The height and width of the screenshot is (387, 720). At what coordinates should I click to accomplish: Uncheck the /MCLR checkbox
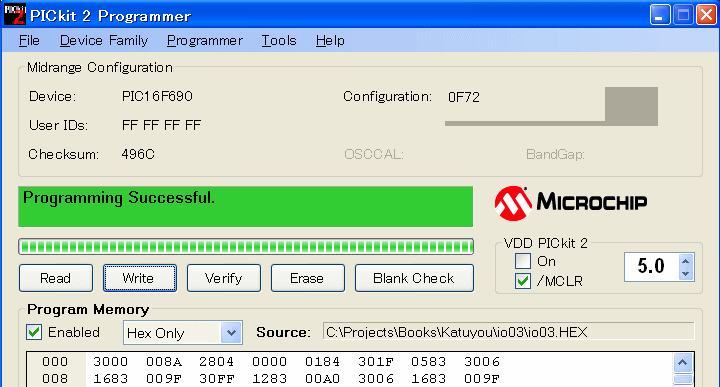[x=523, y=281]
